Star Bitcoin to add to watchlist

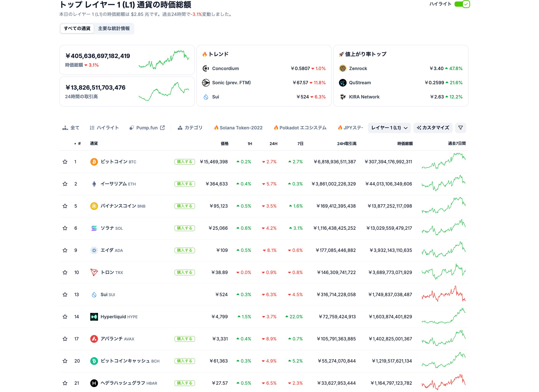click(65, 162)
